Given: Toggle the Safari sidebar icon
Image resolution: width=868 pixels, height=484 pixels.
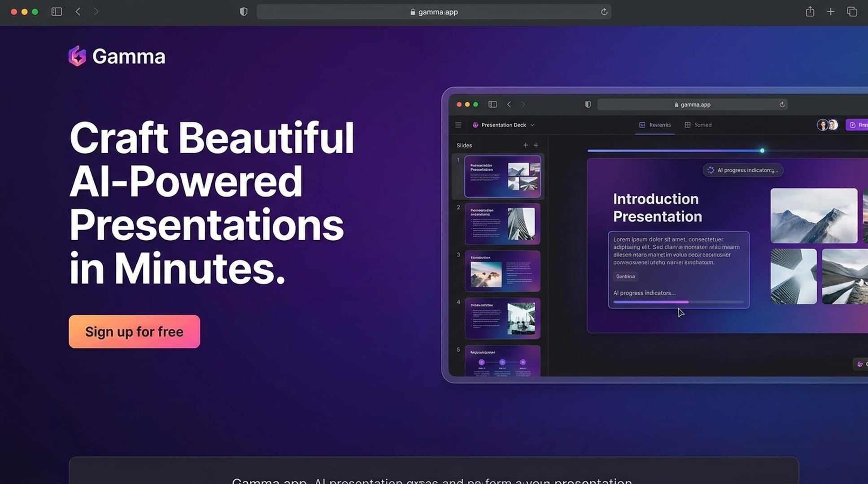Looking at the screenshot, I should (57, 12).
